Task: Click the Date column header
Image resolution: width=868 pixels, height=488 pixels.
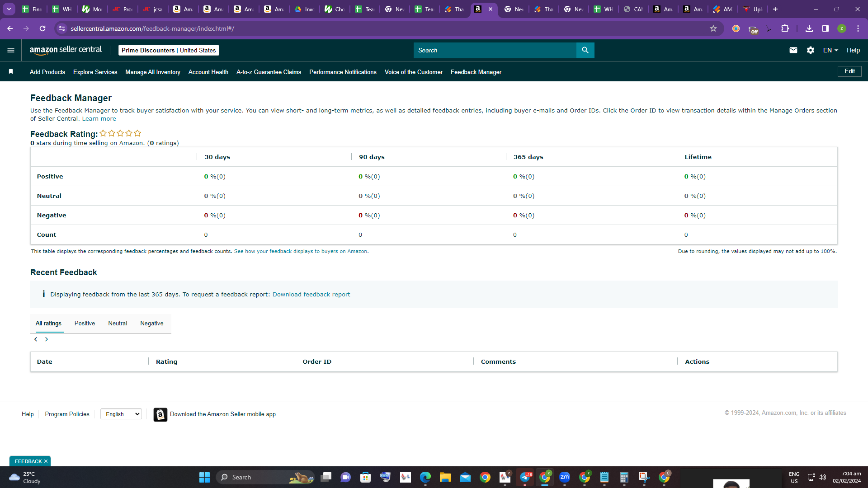Action: point(45,361)
